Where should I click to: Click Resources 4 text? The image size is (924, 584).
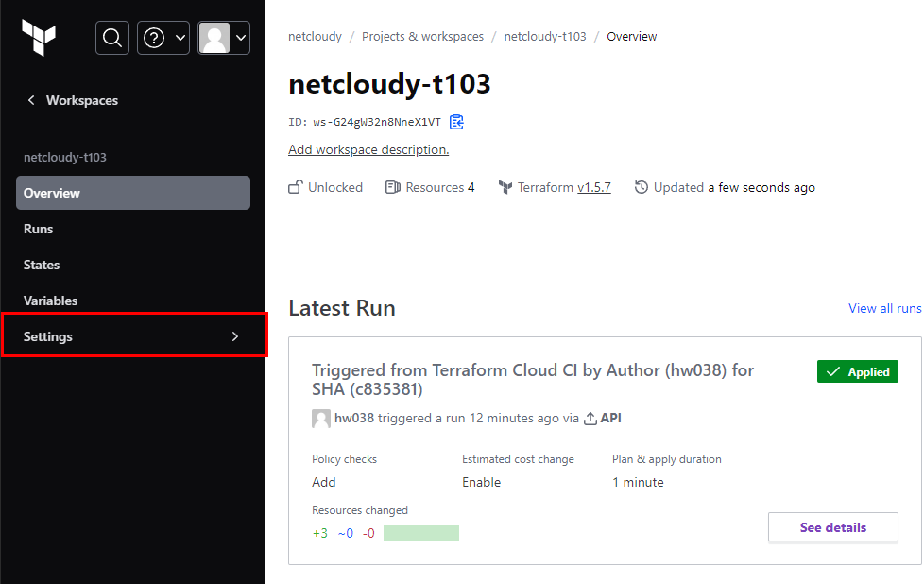[440, 187]
